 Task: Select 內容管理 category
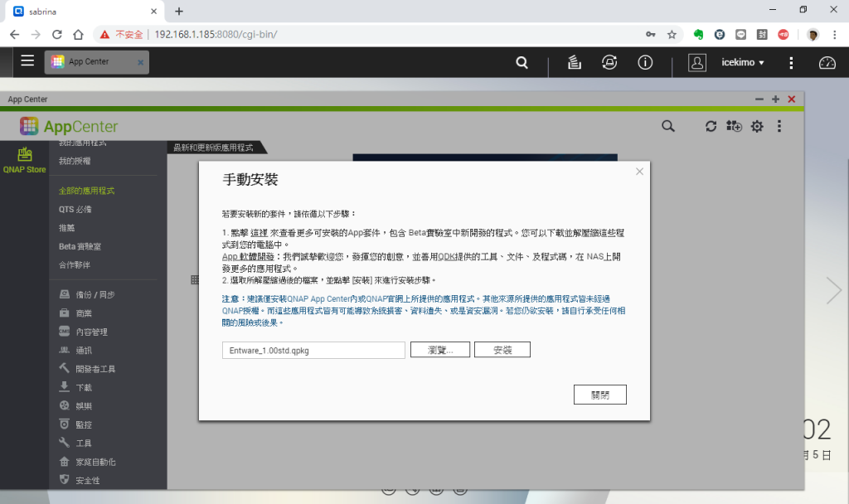(x=84, y=332)
